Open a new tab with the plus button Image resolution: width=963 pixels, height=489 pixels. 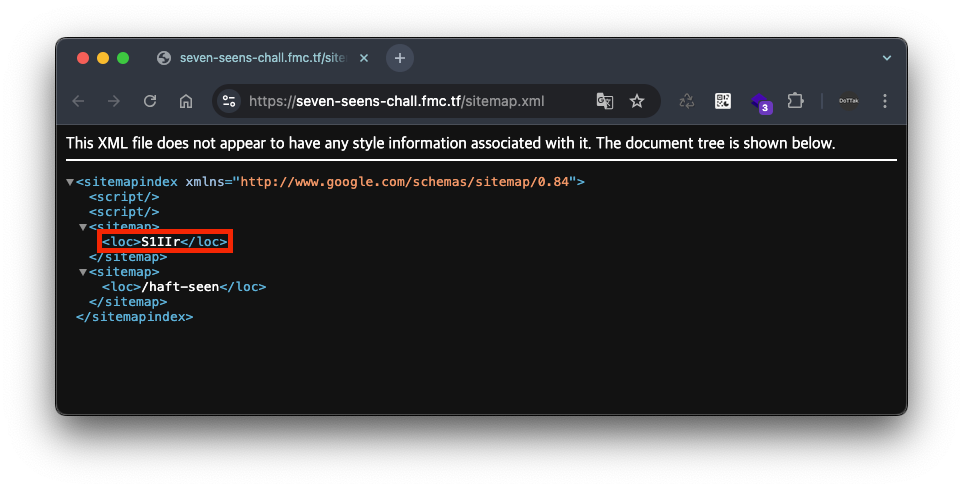click(400, 58)
